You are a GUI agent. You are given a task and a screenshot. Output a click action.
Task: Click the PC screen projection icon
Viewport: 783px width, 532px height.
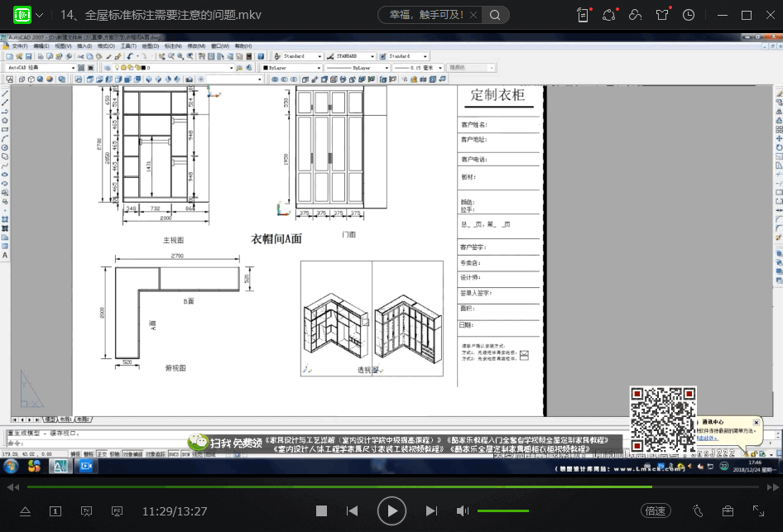(x=117, y=511)
